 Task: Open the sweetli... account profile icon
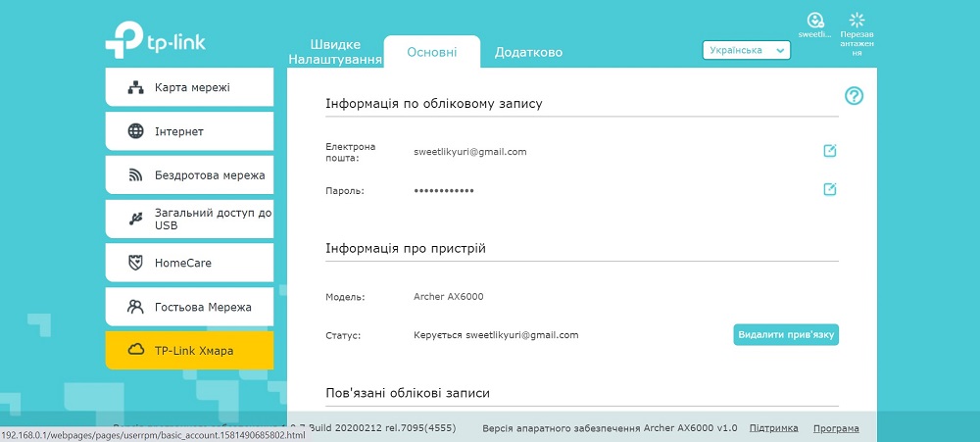pos(815,20)
